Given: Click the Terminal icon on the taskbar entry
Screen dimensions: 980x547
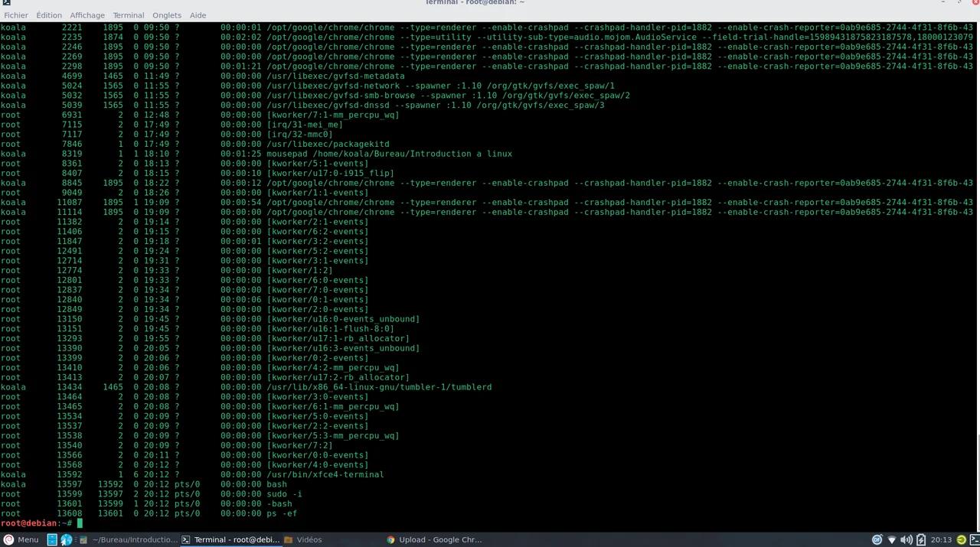Looking at the screenshot, I should click(x=185, y=539).
